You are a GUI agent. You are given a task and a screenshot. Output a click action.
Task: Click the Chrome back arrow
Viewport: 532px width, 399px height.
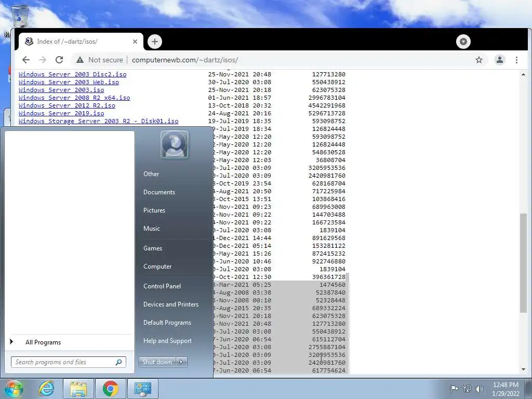(x=26, y=60)
